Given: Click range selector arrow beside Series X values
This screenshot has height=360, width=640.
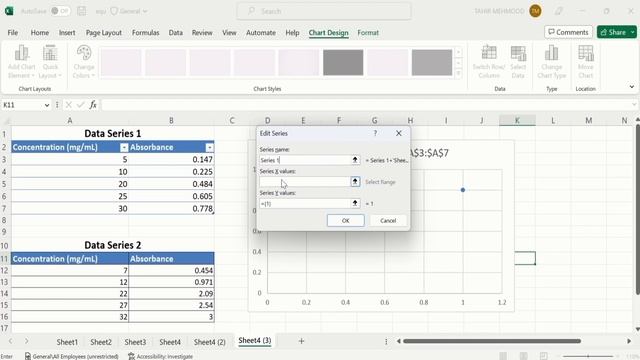Looking at the screenshot, I should (x=355, y=182).
